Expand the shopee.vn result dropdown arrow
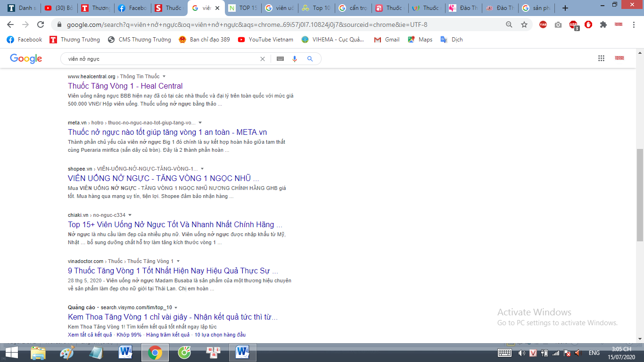This screenshot has width=644, height=362. coord(202,169)
